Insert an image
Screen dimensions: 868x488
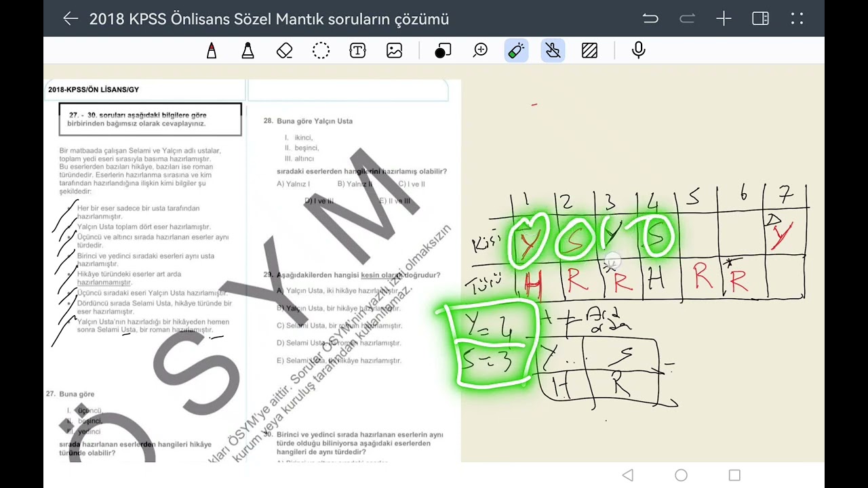coord(395,51)
